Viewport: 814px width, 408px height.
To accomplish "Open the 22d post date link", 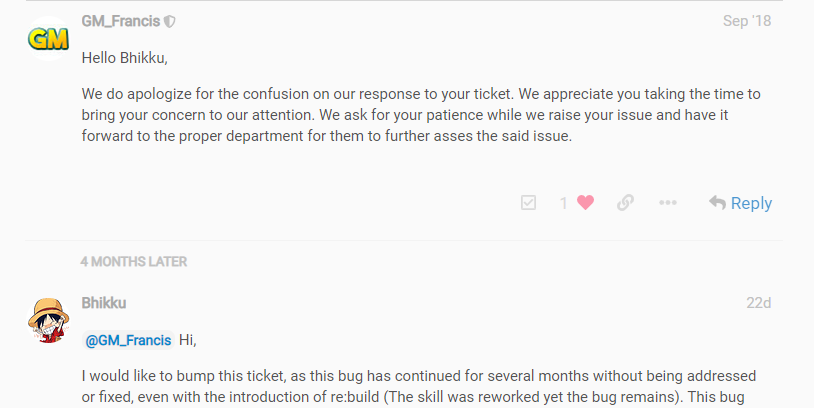I will (x=758, y=303).
